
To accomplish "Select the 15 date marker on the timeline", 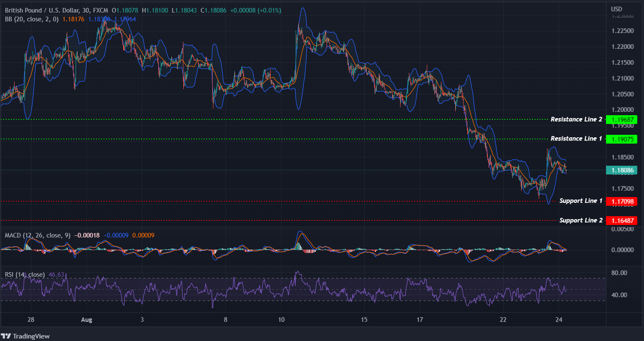I will (x=364, y=319).
